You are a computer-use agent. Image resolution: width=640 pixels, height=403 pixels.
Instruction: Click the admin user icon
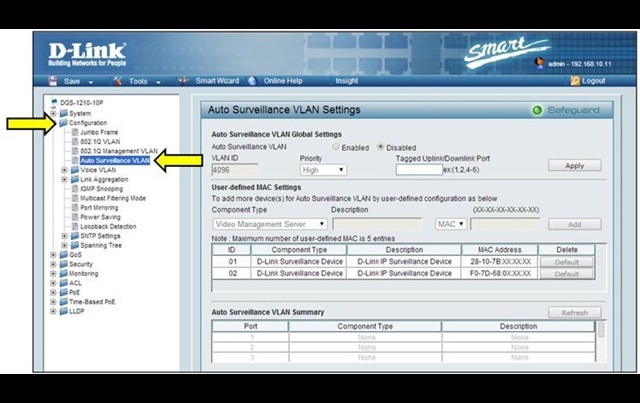(540, 63)
